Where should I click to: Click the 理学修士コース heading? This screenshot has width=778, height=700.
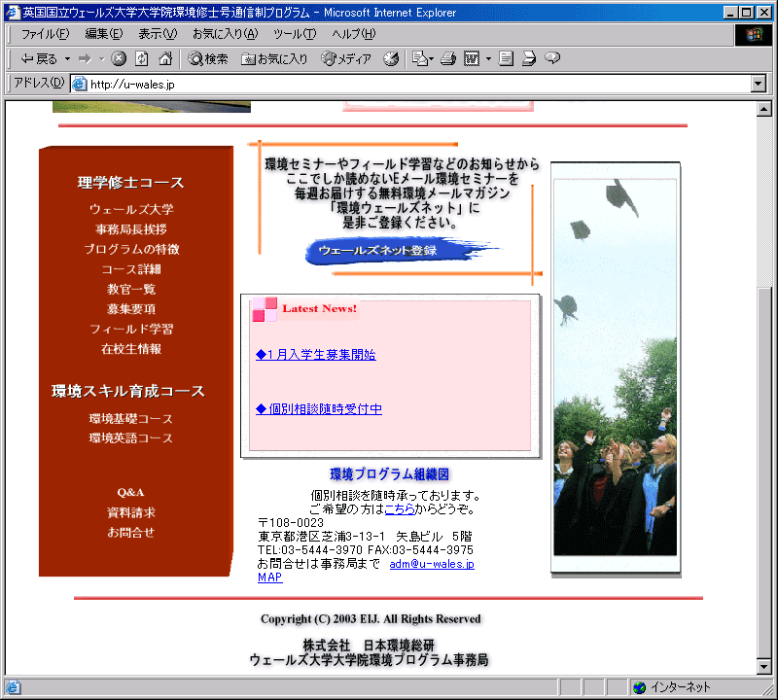[131, 183]
